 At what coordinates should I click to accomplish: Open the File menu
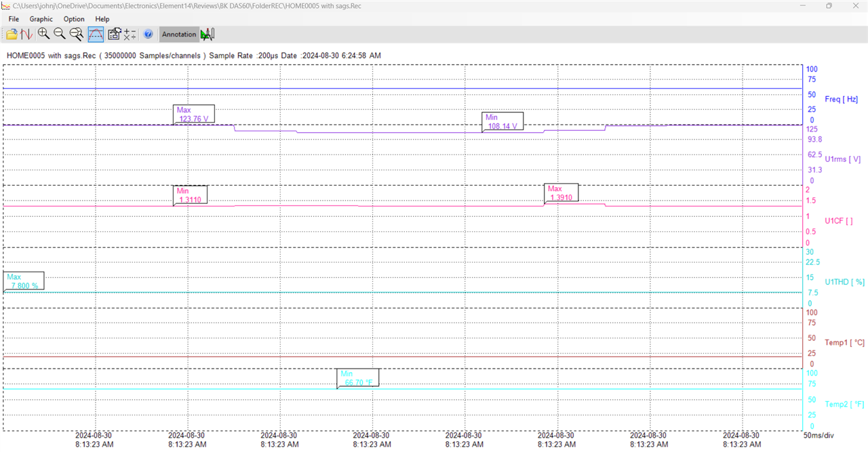(x=14, y=19)
